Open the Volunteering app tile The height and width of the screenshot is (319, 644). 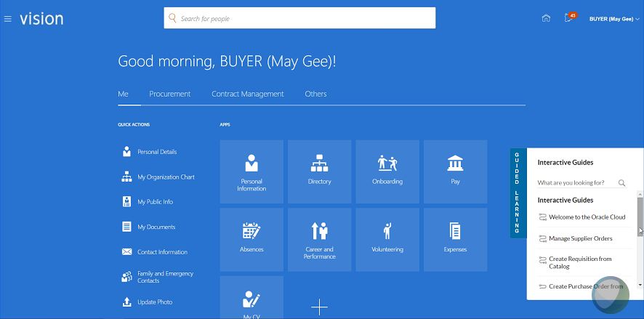(387, 239)
